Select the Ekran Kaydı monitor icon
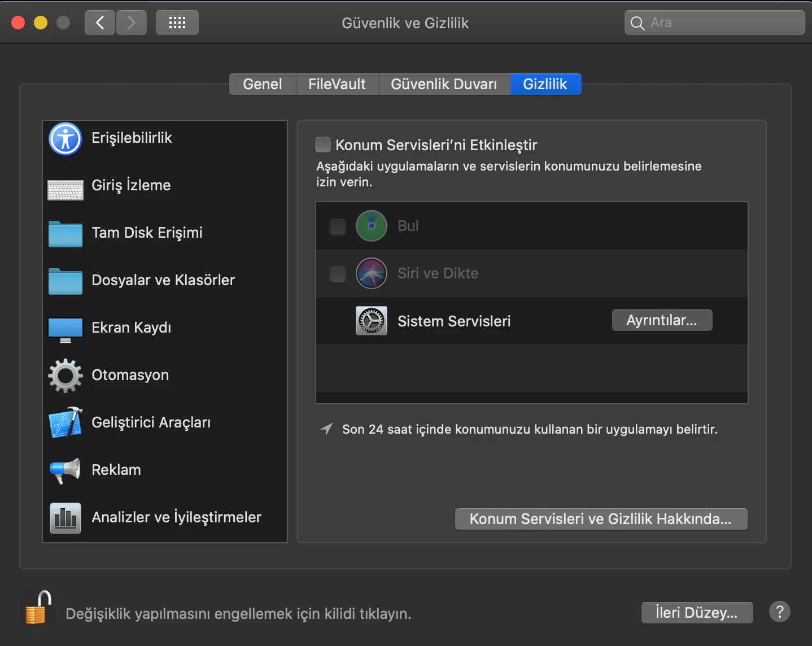The width and height of the screenshot is (812, 646). coord(66,329)
